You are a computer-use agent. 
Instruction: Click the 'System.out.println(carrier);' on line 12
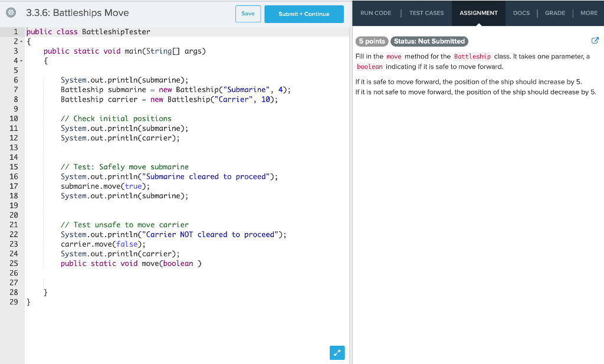pyautogui.click(x=120, y=138)
